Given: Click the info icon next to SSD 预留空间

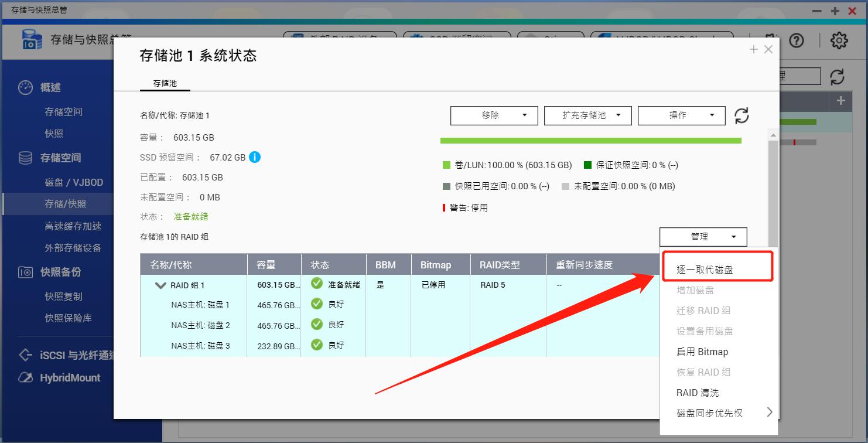Looking at the screenshot, I should click(x=254, y=157).
